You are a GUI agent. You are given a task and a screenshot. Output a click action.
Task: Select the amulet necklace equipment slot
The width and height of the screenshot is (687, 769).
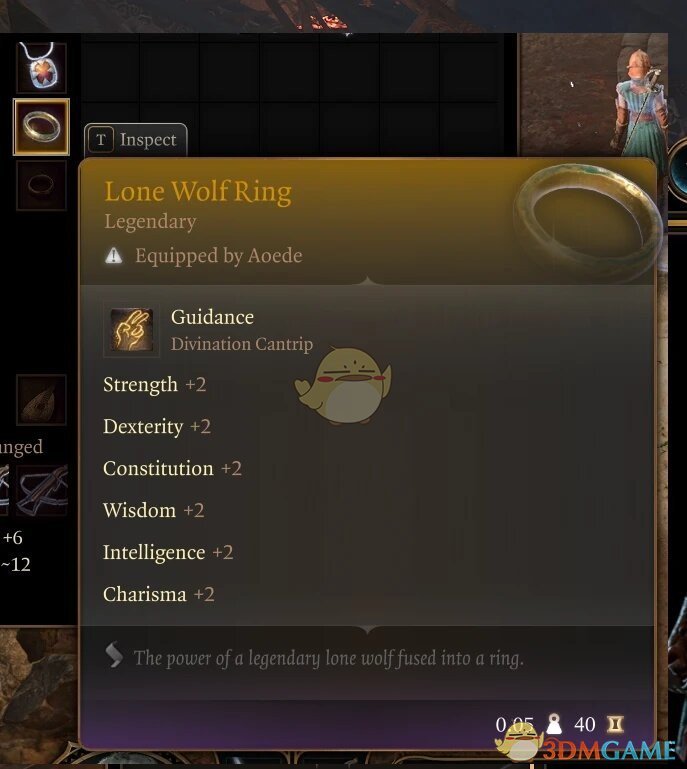tap(41, 67)
